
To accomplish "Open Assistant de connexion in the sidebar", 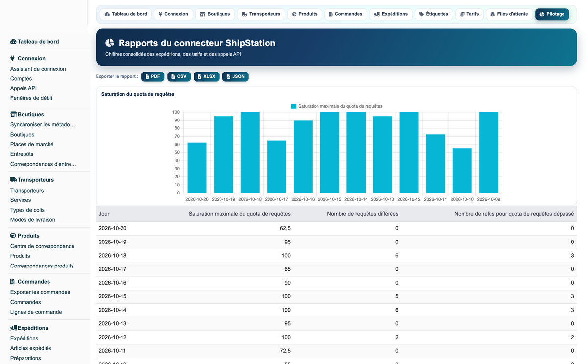I will pyautogui.click(x=38, y=69).
